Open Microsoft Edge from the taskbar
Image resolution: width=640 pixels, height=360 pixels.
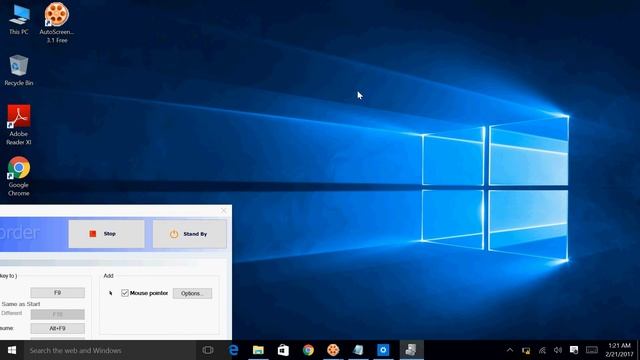tap(233, 350)
